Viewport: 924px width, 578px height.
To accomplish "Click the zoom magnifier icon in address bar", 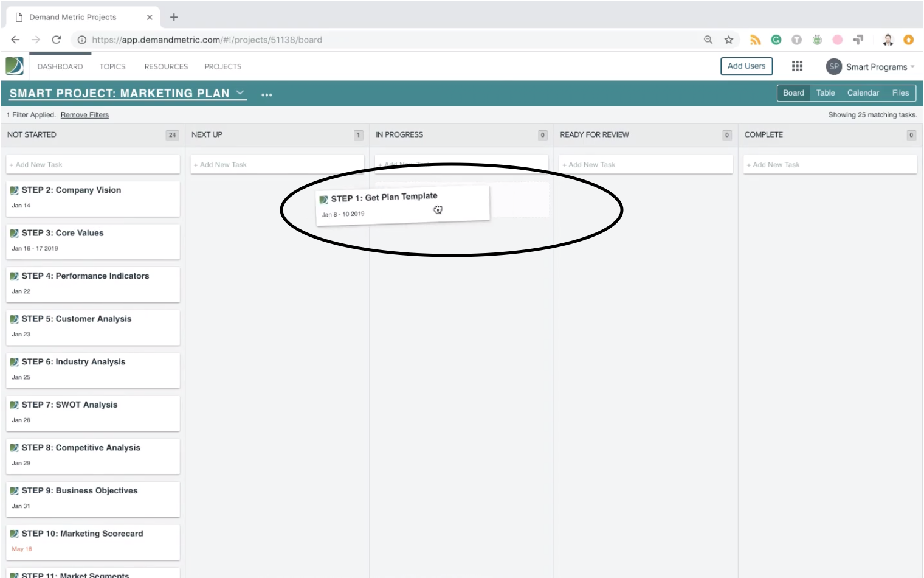I will [x=708, y=40].
